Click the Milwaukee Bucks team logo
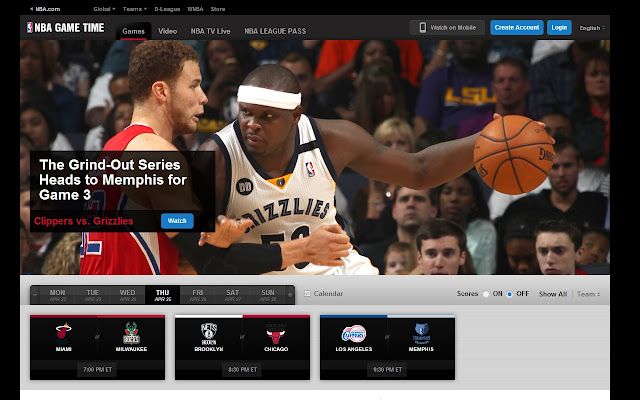 tap(131, 333)
